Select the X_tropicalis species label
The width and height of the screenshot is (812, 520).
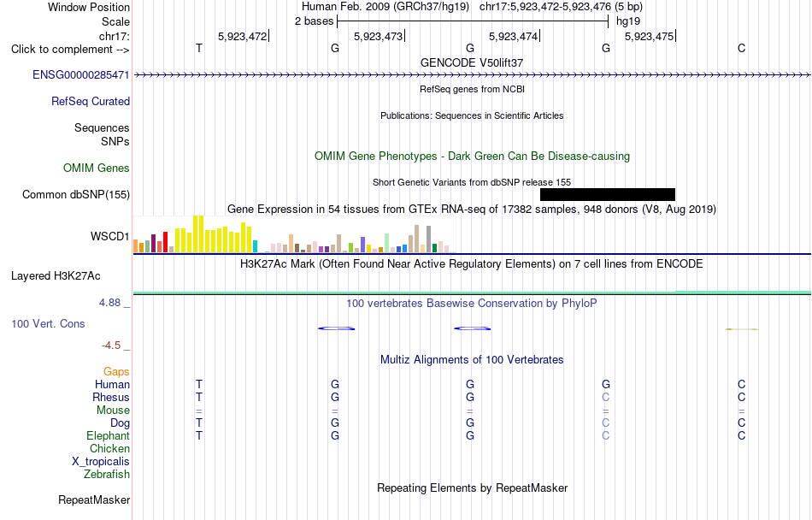(101, 462)
